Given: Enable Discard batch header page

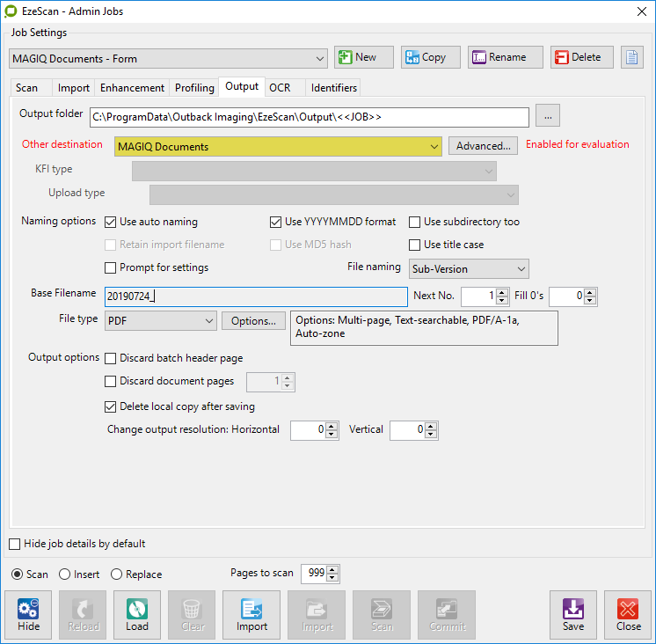Looking at the screenshot, I should click(x=111, y=358).
